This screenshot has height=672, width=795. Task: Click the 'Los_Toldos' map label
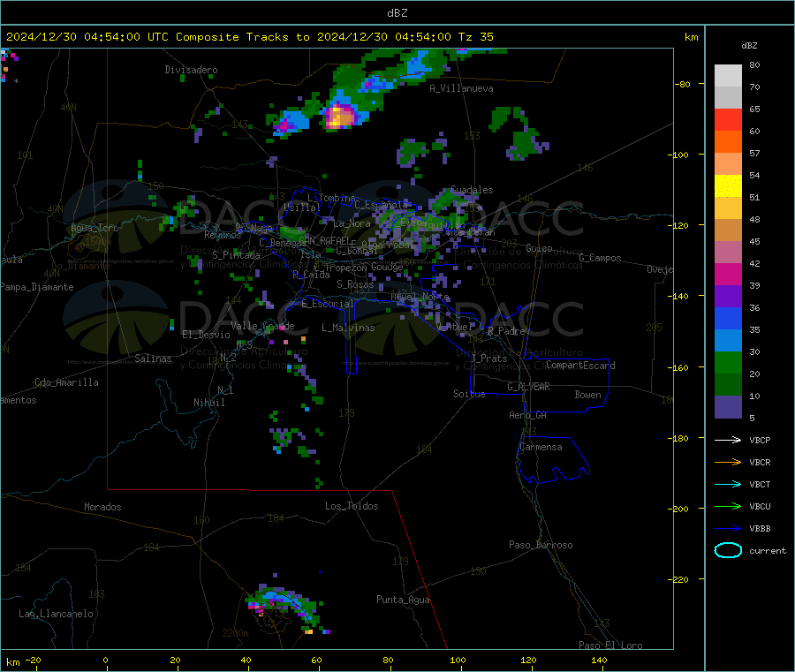[x=352, y=506]
